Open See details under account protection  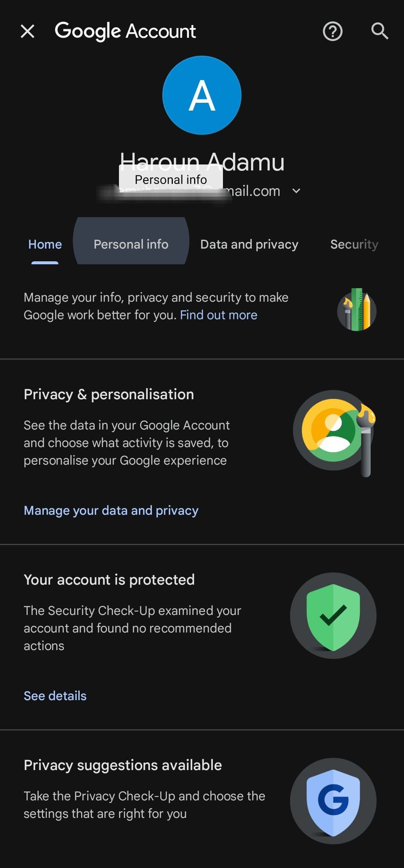click(55, 696)
